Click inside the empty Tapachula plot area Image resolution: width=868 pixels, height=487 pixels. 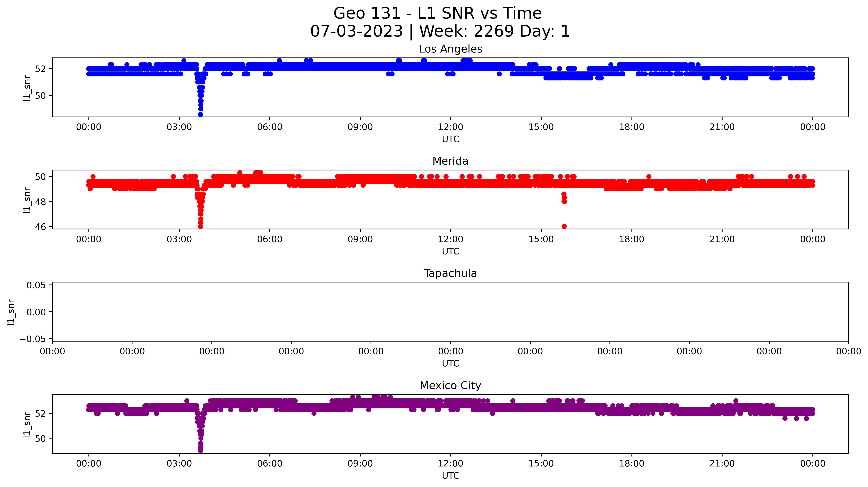tap(450, 312)
